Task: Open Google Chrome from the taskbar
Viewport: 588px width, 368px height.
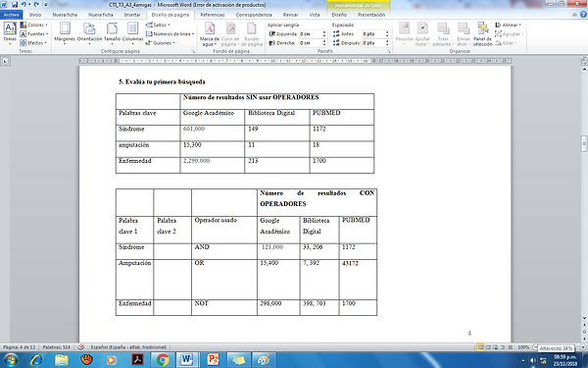Action: 163,360
